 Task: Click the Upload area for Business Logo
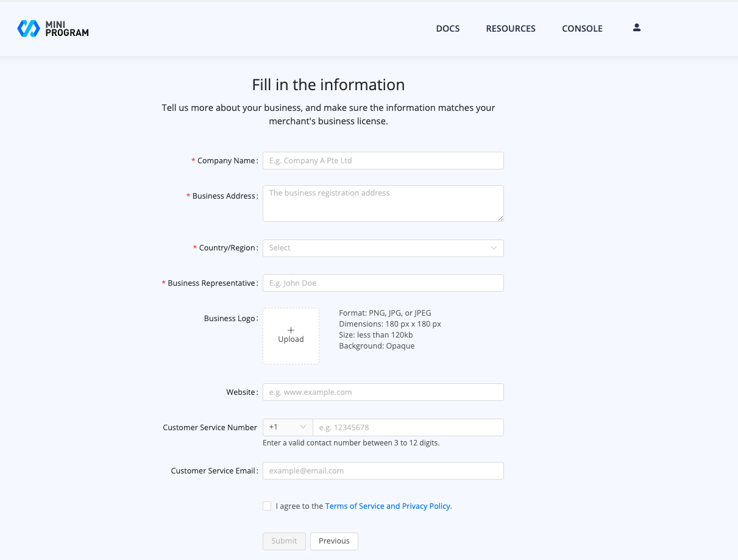pos(291,336)
